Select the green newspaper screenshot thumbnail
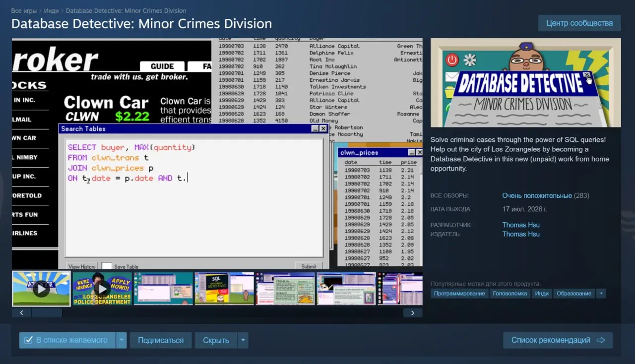The height and width of the screenshot is (364, 635). point(285,289)
